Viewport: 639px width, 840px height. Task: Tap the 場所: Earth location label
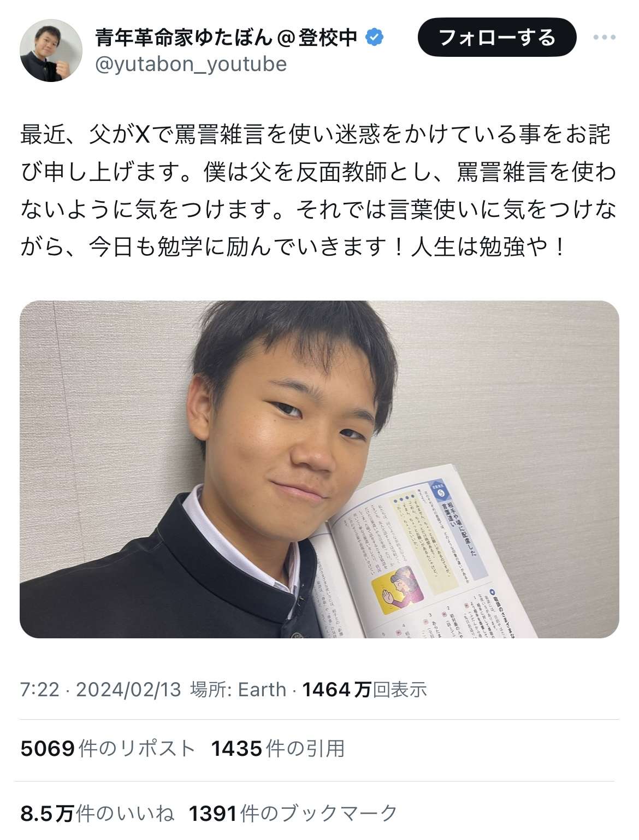pos(238,690)
